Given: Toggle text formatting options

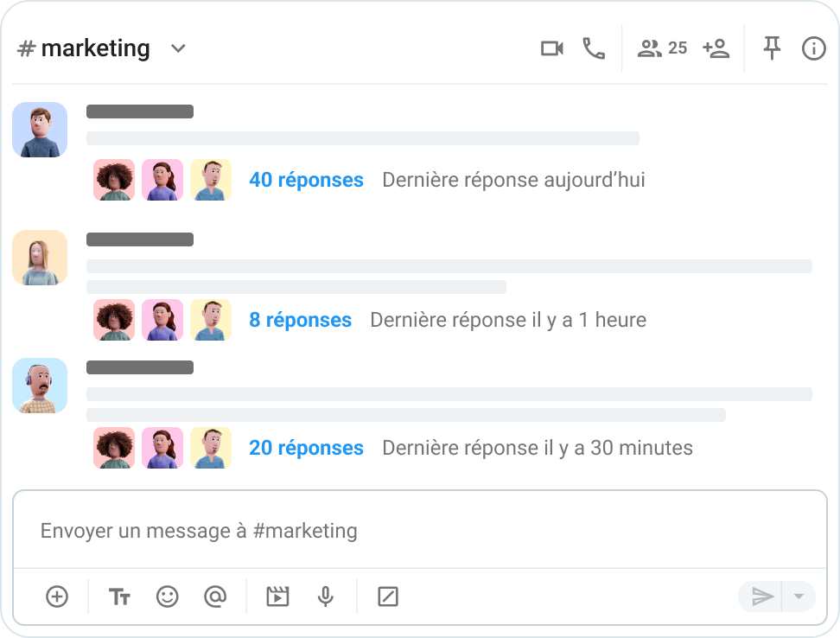Looking at the screenshot, I should (x=119, y=597).
